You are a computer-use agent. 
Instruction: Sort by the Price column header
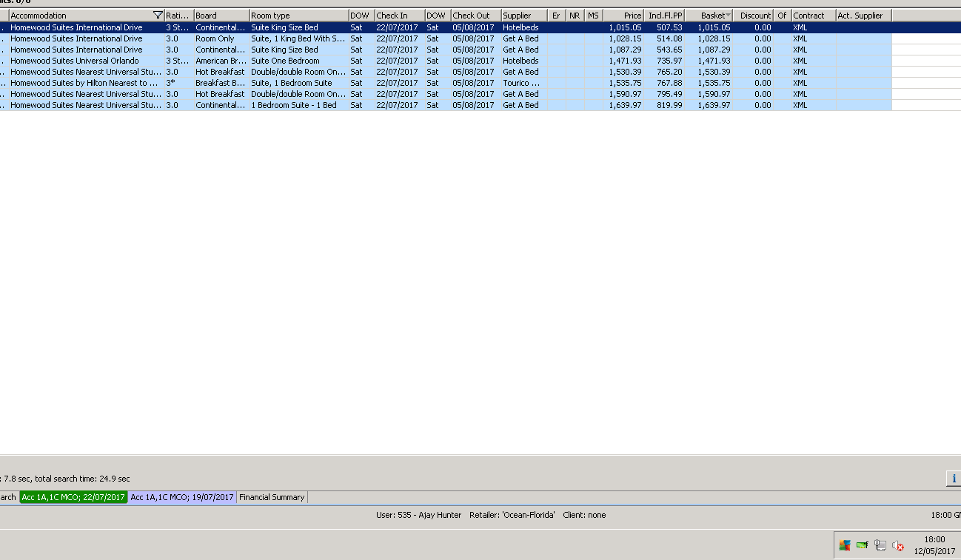[623, 16]
